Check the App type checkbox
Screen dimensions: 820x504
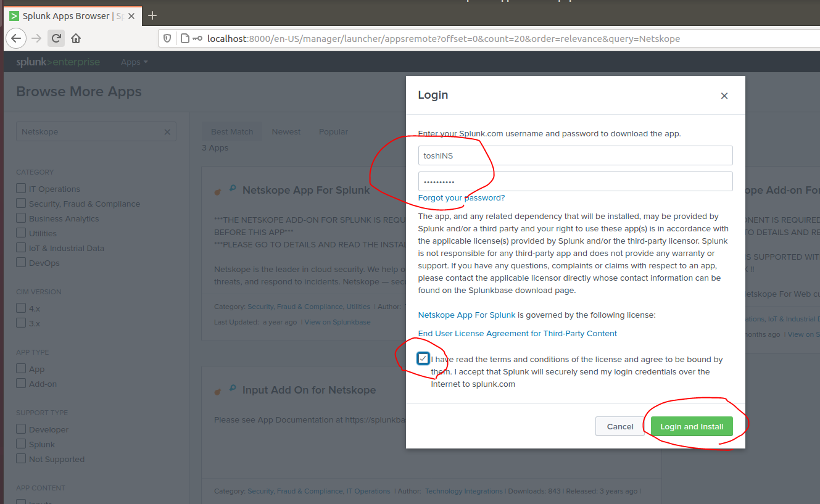21,368
